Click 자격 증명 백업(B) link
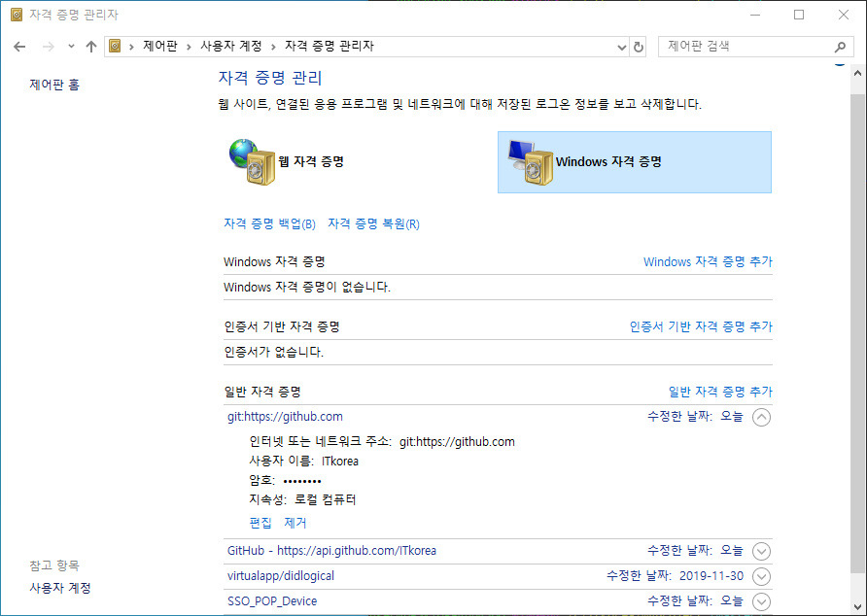The image size is (867, 616). 269,223
